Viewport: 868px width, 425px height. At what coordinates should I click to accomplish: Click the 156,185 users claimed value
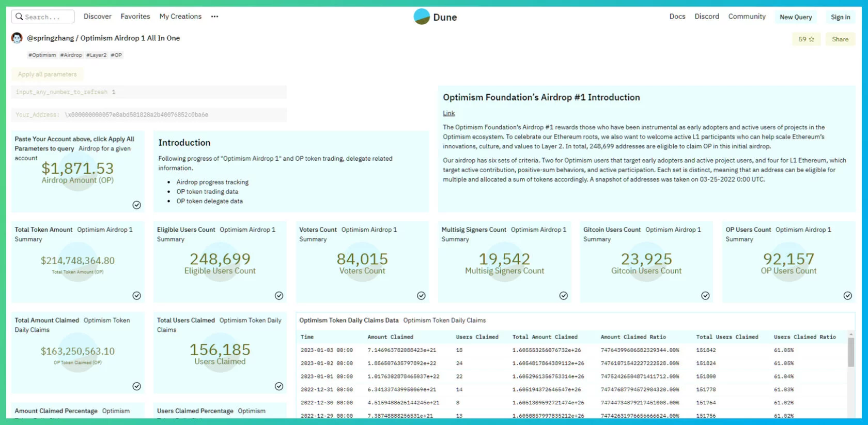coord(220,350)
